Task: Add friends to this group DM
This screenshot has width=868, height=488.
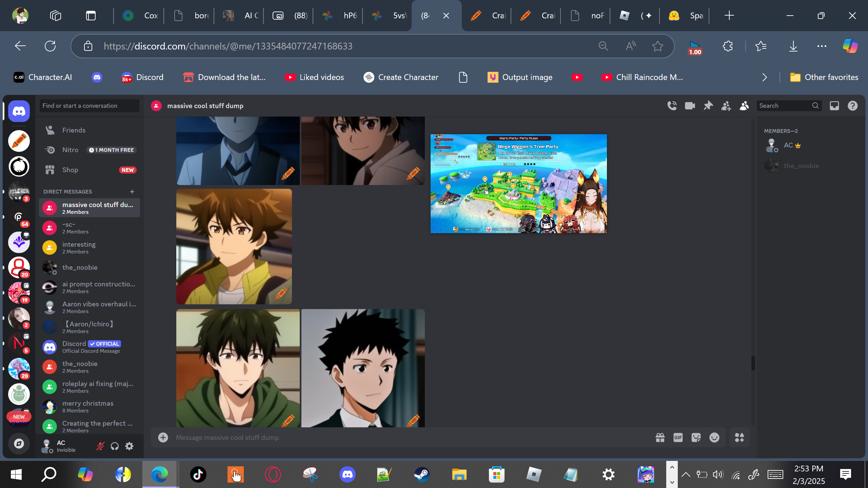Action: (x=726, y=106)
